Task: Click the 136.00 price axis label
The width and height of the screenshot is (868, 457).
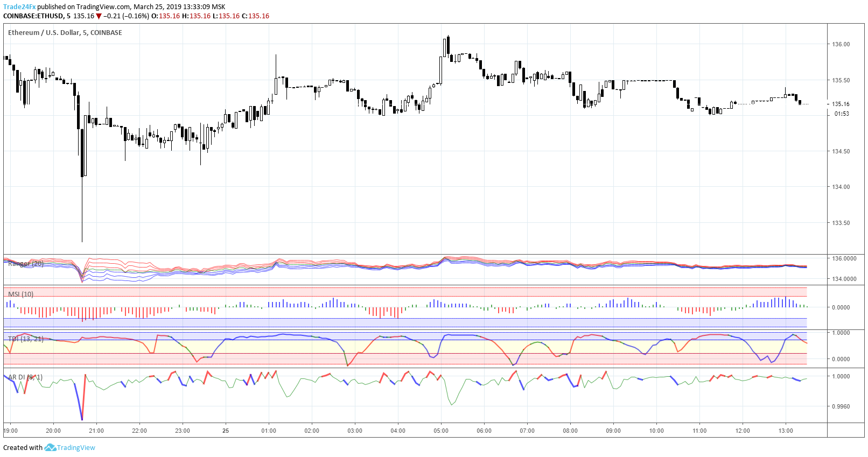Action: point(841,44)
